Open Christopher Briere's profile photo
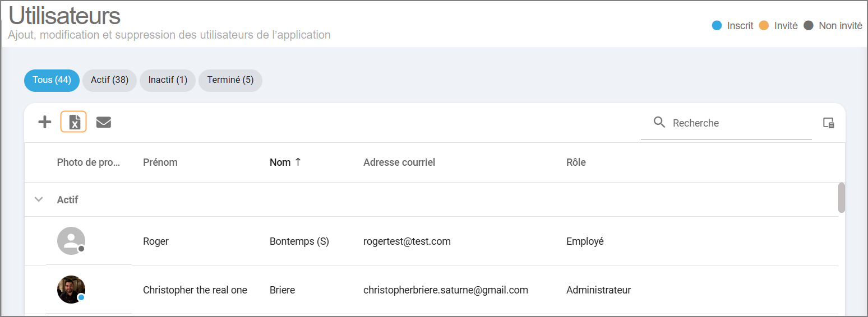 [x=71, y=290]
